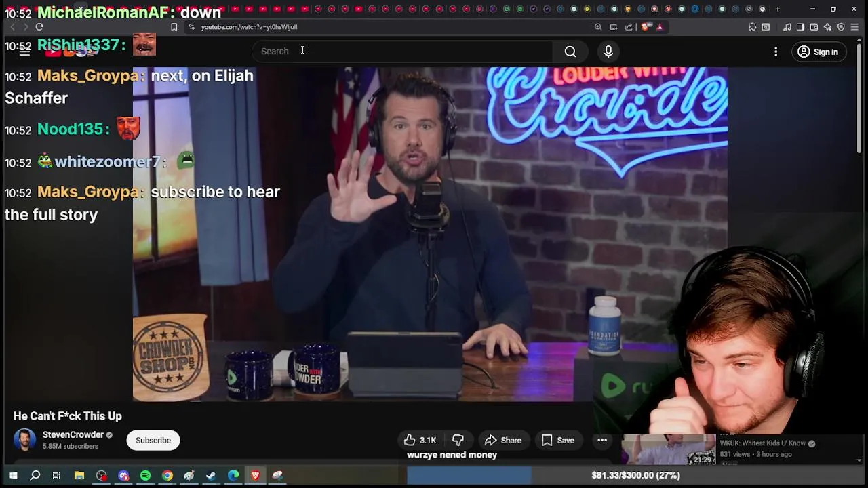Open Brave Rewards triangle icon
This screenshot has width=868, height=488.
(660, 27)
